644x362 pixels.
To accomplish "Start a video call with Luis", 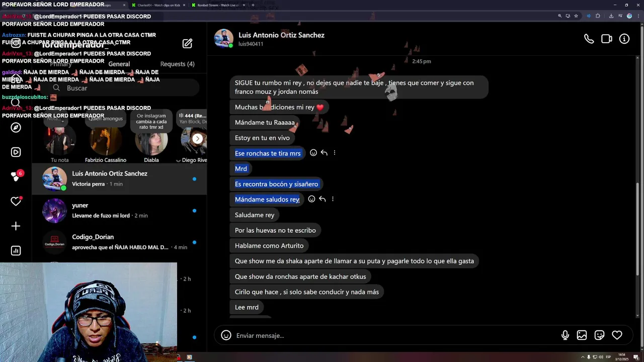I will coord(606,39).
